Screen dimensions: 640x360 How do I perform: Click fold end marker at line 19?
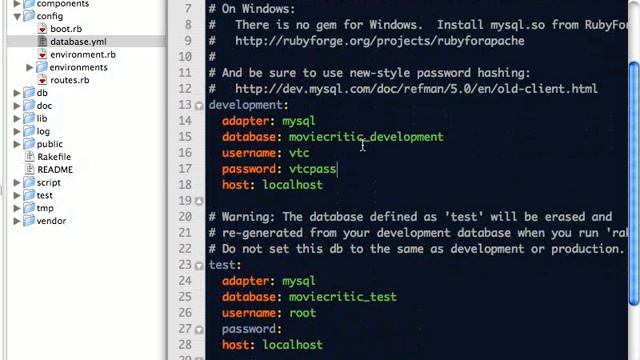coord(199,201)
